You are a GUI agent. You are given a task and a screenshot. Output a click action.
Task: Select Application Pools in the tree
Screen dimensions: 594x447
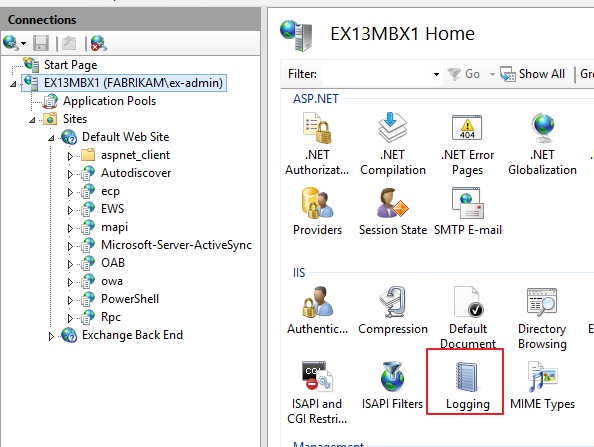[x=109, y=101]
